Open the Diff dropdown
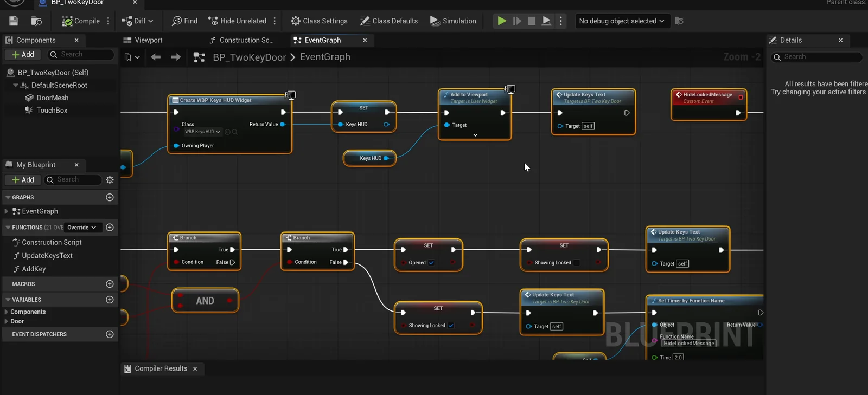The image size is (868, 395). (x=138, y=21)
